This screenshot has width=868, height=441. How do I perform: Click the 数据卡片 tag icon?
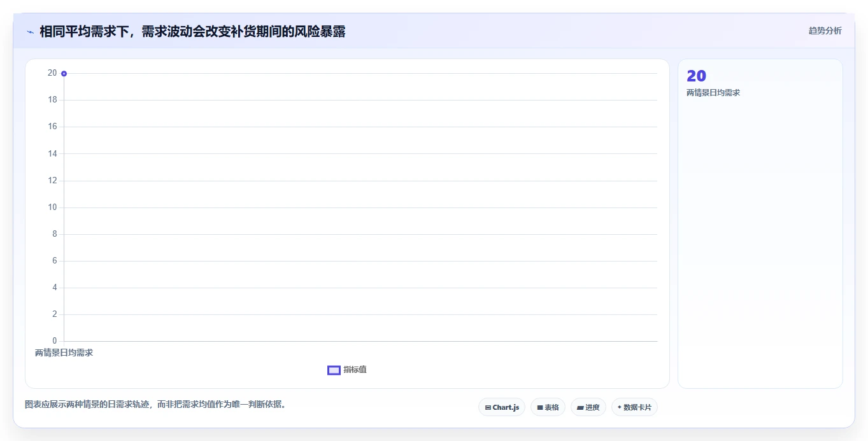(x=620, y=407)
